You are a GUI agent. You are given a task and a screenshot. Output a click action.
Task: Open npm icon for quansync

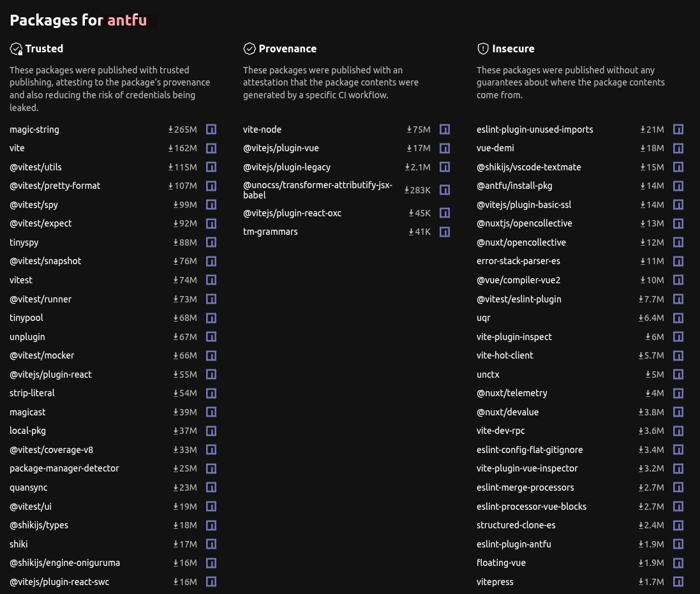(211, 487)
